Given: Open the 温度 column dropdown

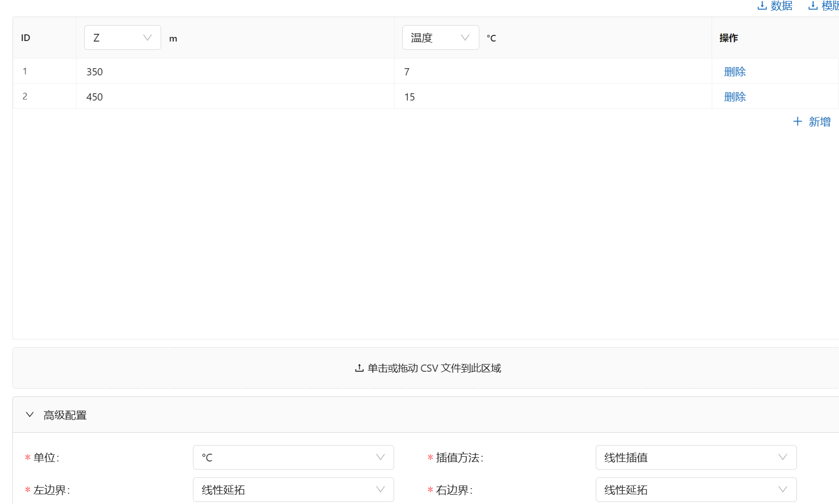Looking at the screenshot, I should tap(441, 37).
